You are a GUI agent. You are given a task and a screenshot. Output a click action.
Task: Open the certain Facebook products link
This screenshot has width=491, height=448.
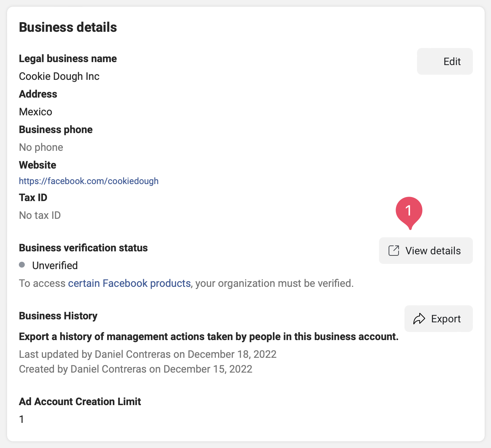click(129, 283)
